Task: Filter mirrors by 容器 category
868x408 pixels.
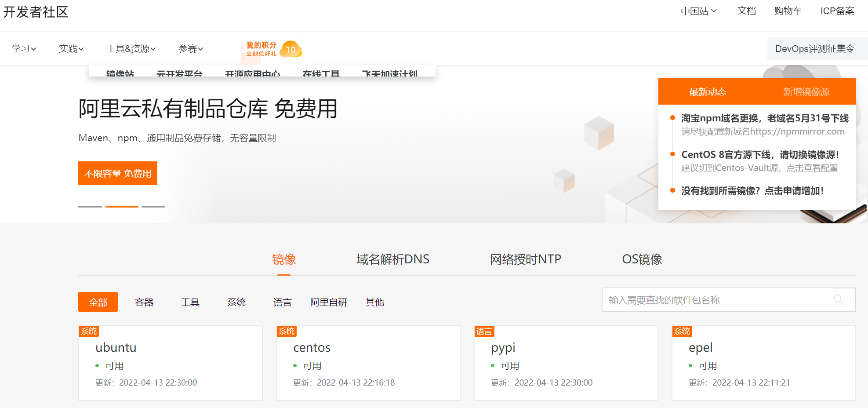Action: [x=144, y=302]
